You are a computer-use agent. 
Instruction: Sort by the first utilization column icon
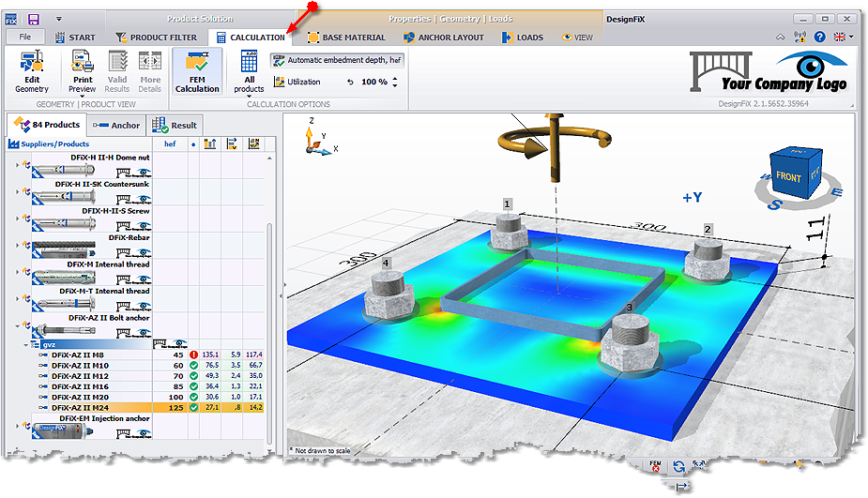point(210,143)
